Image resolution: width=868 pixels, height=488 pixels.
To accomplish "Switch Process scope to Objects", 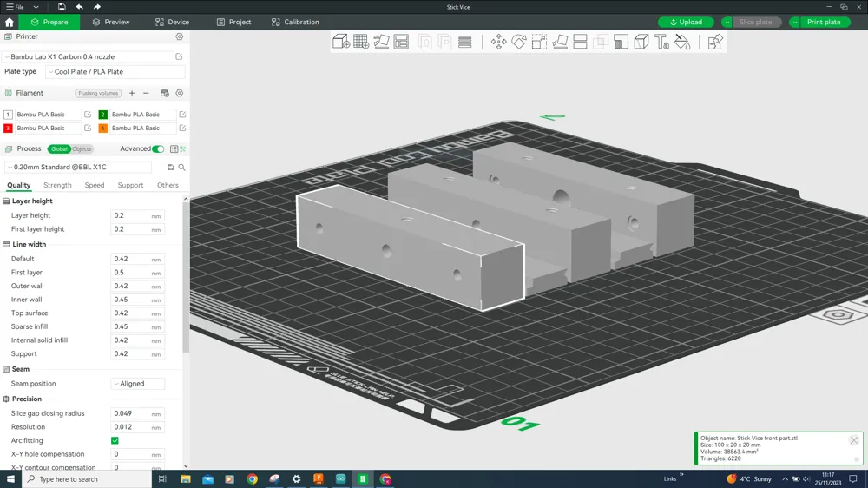I will click(82, 149).
